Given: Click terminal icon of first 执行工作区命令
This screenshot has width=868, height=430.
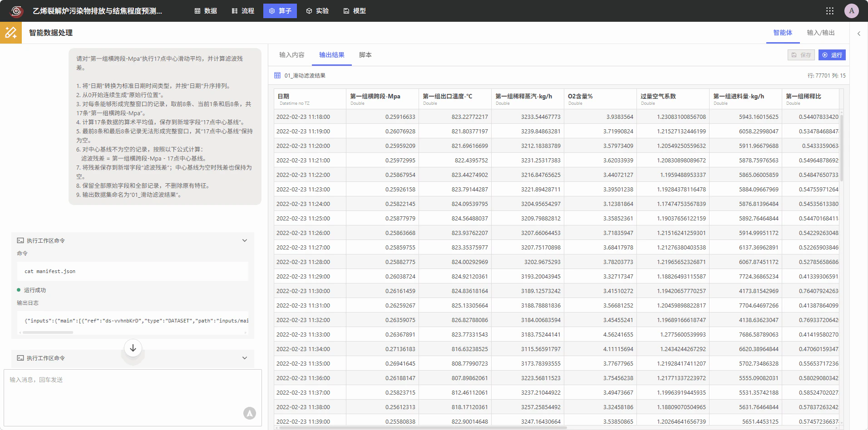Looking at the screenshot, I should [x=20, y=240].
